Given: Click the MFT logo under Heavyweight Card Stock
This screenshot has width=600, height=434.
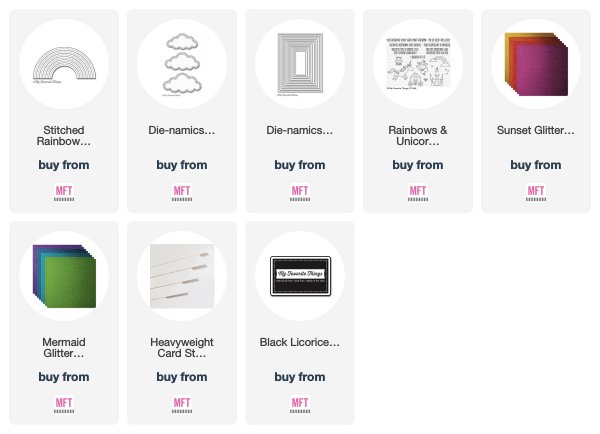Looking at the screenshot, I should pos(182,405).
